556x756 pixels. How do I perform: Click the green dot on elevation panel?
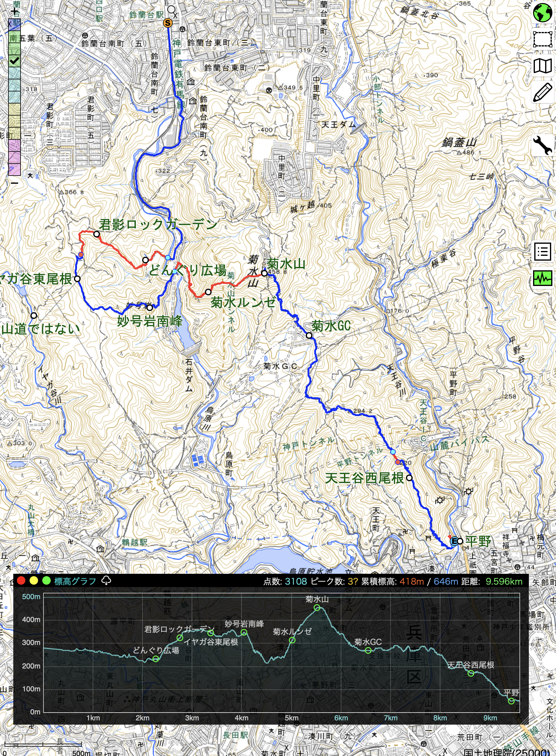[46, 581]
